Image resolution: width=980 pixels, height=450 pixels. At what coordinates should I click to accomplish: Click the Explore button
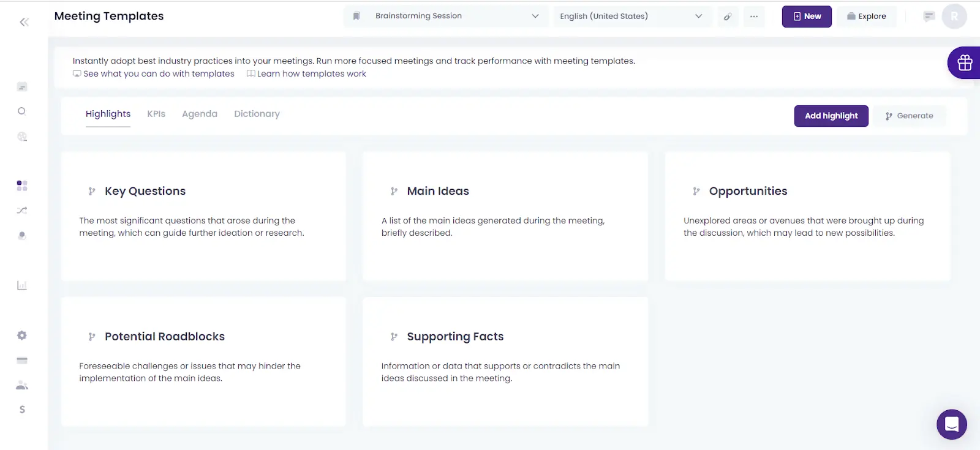tap(866, 17)
